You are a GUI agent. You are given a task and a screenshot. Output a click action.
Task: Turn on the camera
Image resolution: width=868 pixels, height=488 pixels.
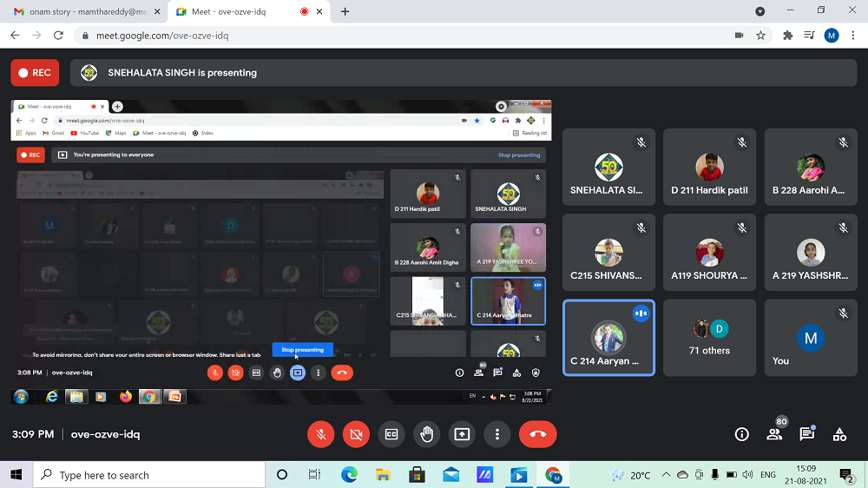[x=356, y=434]
